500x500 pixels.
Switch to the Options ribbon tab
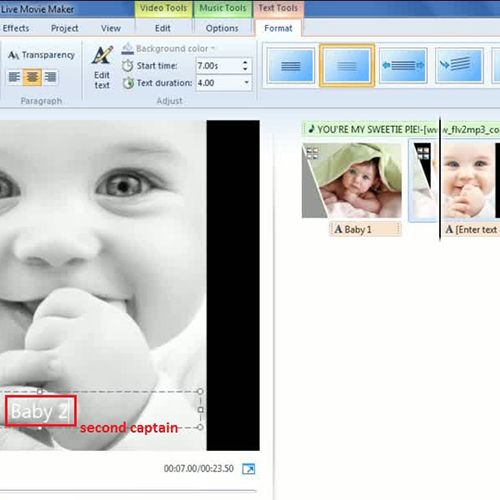(x=222, y=28)
